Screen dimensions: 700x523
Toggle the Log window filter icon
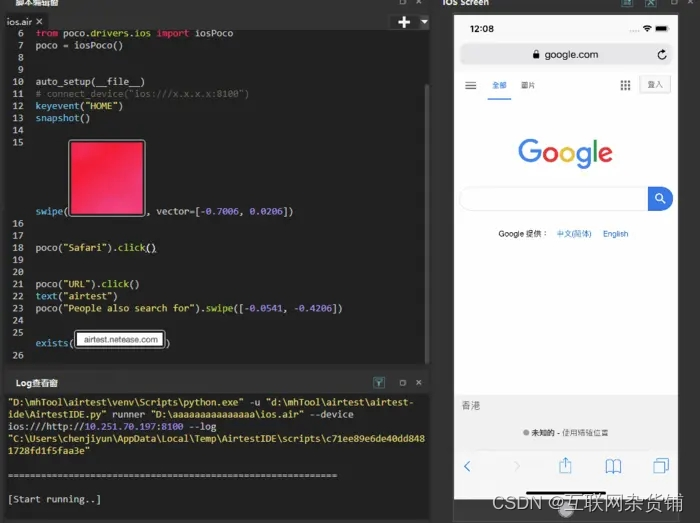[379, 382]
